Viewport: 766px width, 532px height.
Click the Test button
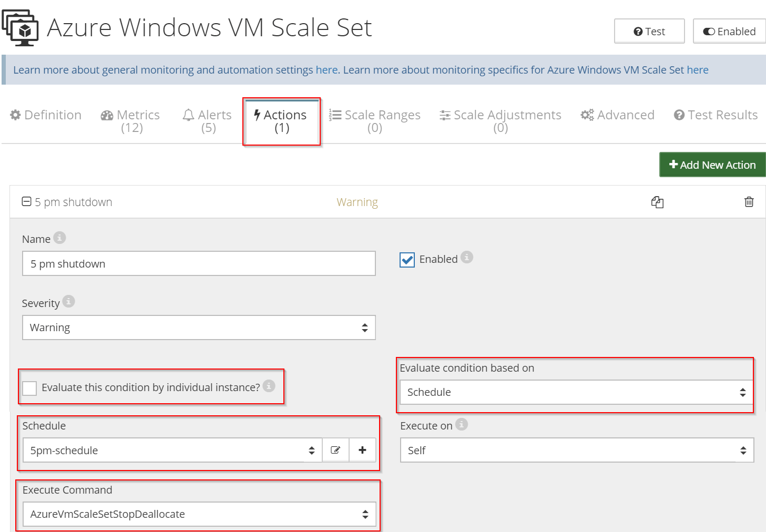pos(649,32)
